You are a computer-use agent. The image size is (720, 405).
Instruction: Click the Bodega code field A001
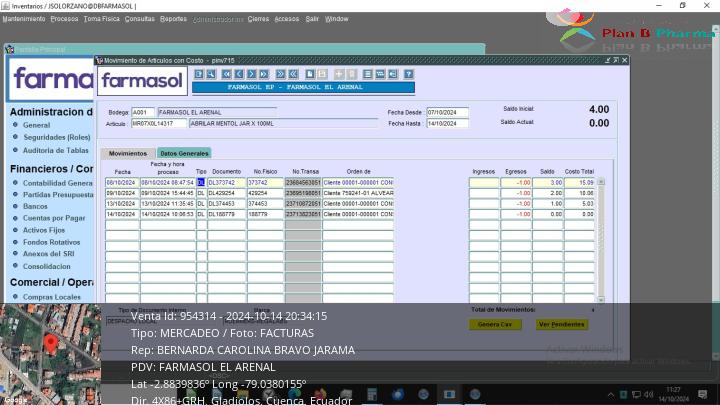click(x=143, y=112)
